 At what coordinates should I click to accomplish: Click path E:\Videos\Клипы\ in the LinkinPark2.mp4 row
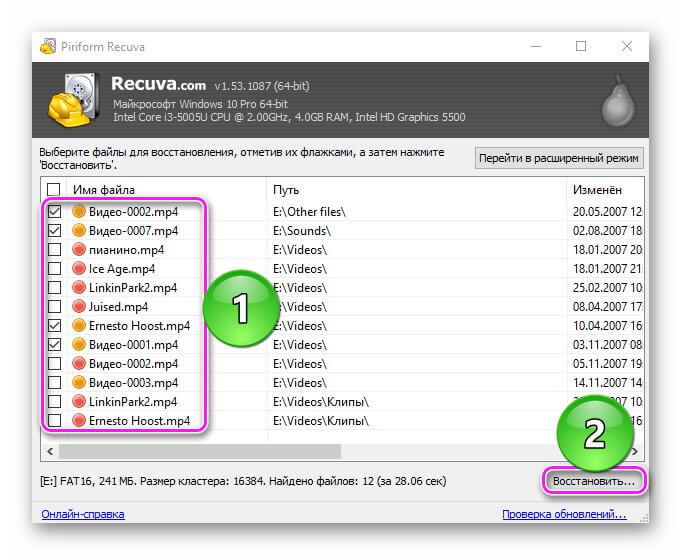coord(321,402)
